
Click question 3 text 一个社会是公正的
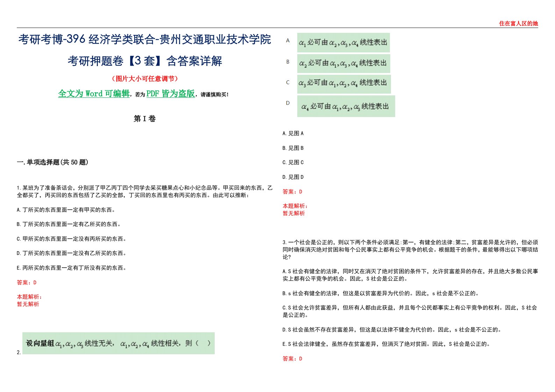point(410,249)
